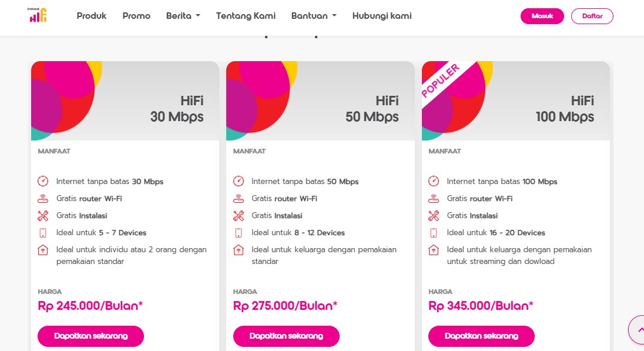Click the Gratis Instalasi tools icon on HiFi 100 Mbps
Screen dimensions: 644x351
[434, 215]
